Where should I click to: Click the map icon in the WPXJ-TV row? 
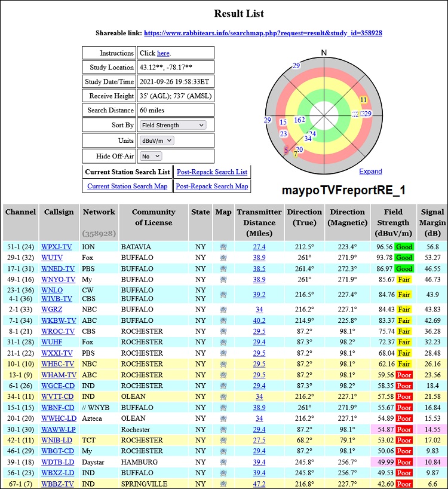pyautogui.click(x=223, y=246)
